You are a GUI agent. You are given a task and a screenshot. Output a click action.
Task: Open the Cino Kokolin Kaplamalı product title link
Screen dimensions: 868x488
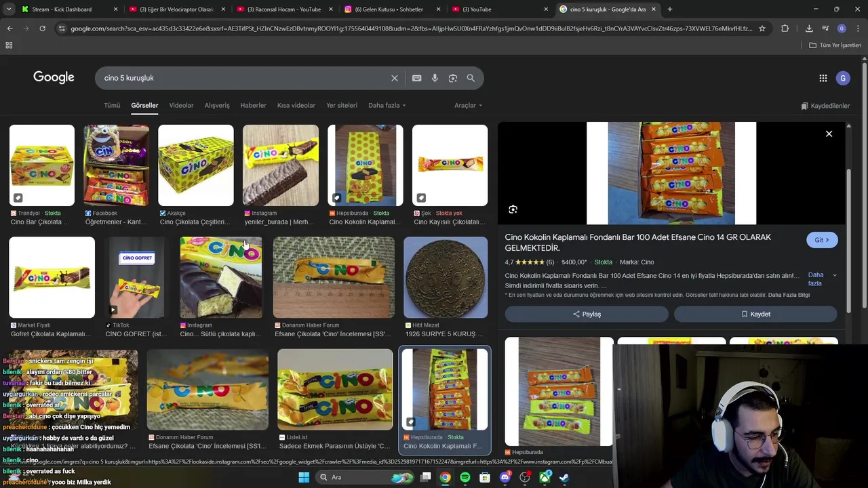point(637,243)
